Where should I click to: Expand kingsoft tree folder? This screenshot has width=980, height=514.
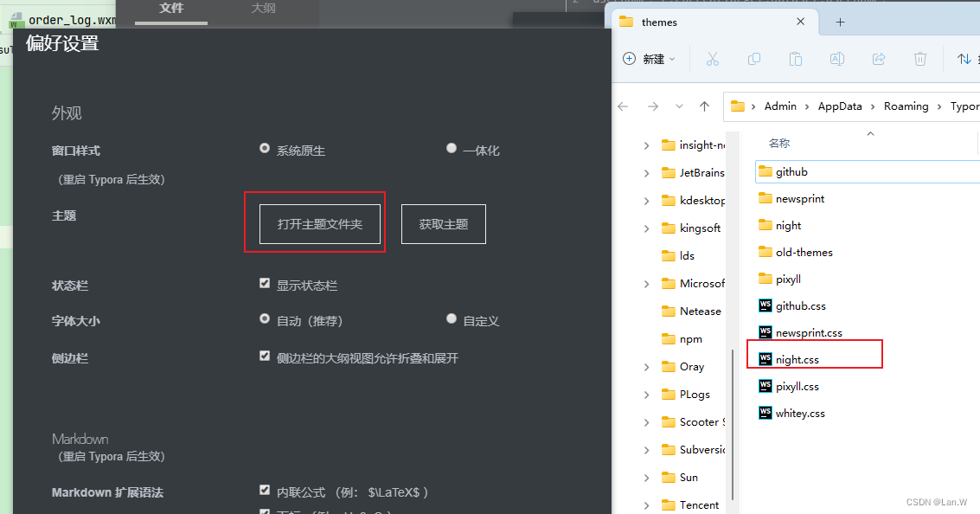pos(646,228)
